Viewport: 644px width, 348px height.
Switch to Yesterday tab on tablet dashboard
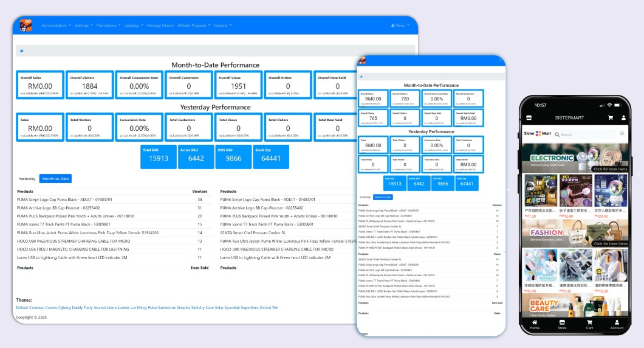tap(365, 197)
